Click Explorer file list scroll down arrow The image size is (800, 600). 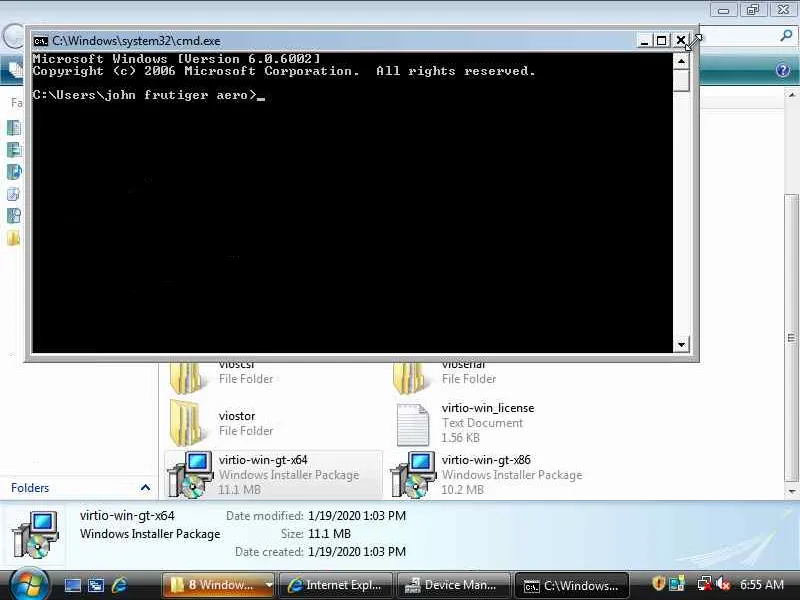tap(791, 492)
